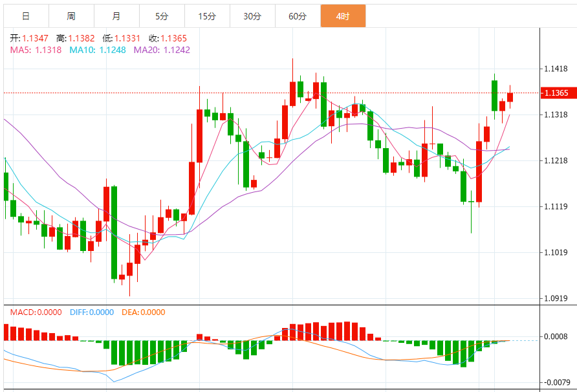
Task: Click the 1.1019 price axis label
Action: (556, 252)
